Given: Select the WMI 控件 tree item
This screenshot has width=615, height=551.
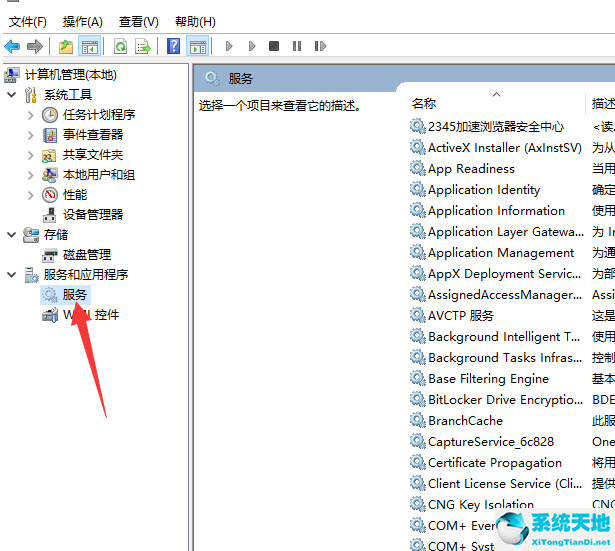Looking at the screenshot, I should 91,315.
